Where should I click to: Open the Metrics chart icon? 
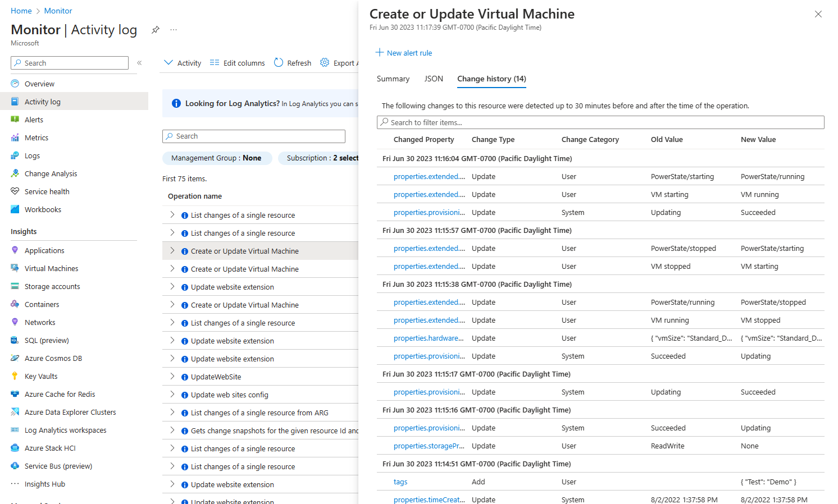[x=15, y=138]
